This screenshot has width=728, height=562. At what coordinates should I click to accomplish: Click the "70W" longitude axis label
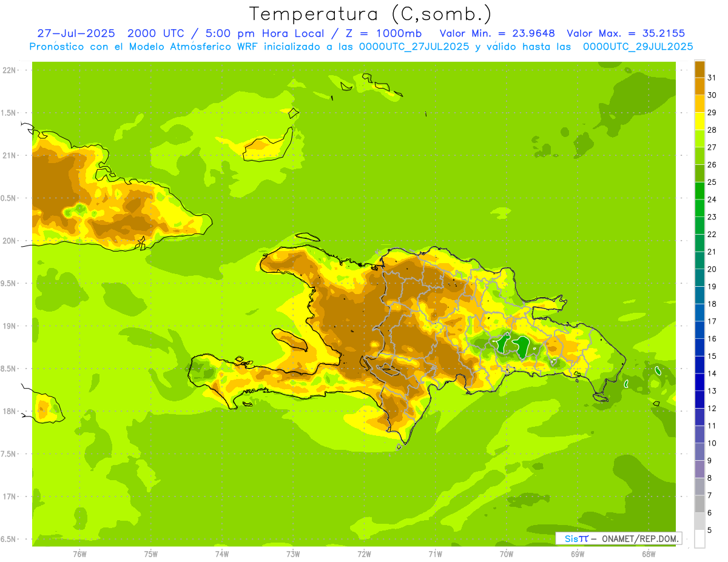click(506, 554)
